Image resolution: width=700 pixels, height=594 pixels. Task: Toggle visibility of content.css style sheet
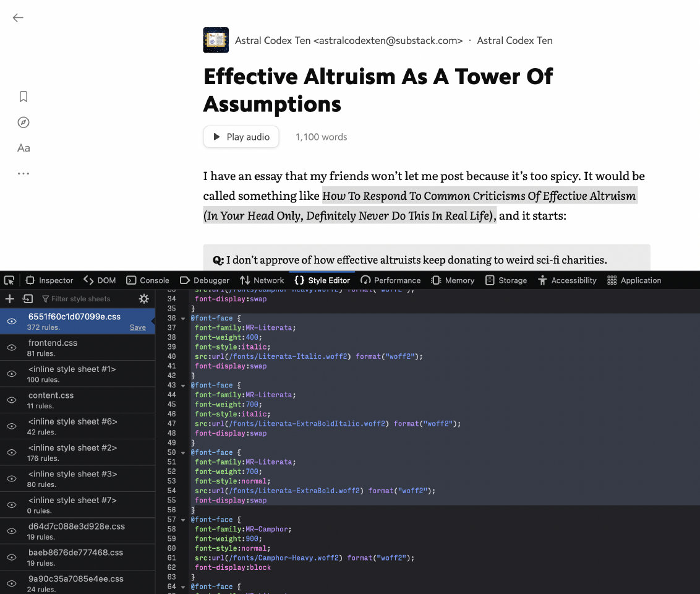click(11, 400)
